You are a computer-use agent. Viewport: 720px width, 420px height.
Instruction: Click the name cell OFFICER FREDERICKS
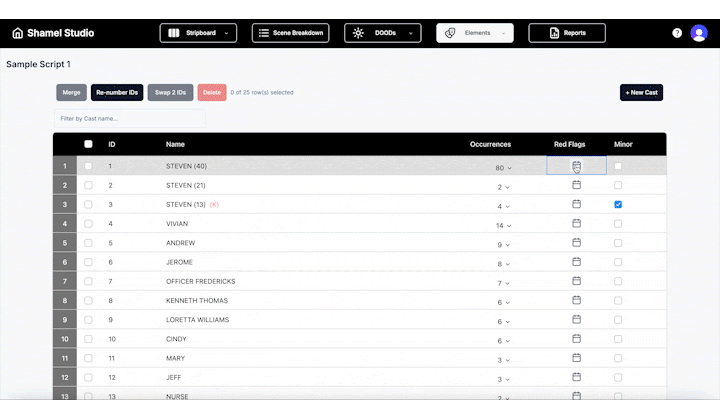(x=200, y=281)
